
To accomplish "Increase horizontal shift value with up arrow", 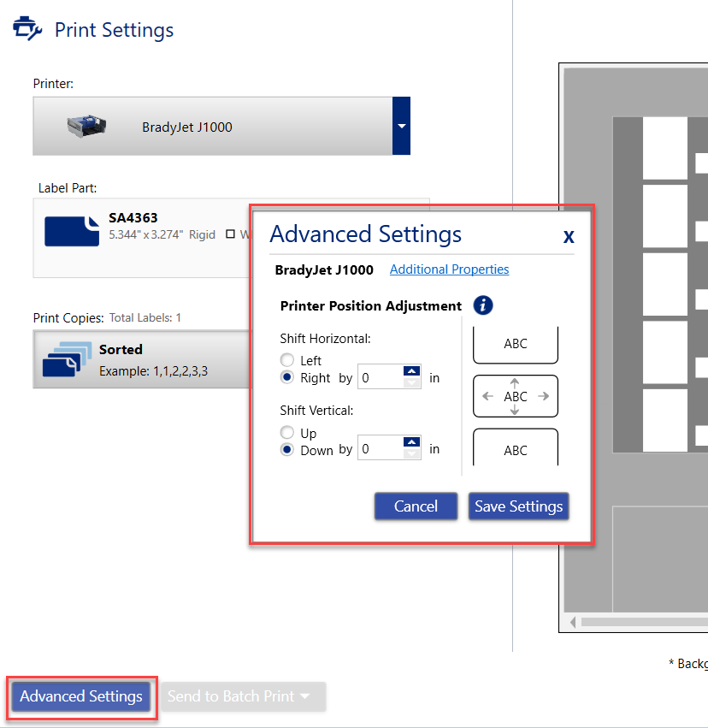I will [412, 371].
